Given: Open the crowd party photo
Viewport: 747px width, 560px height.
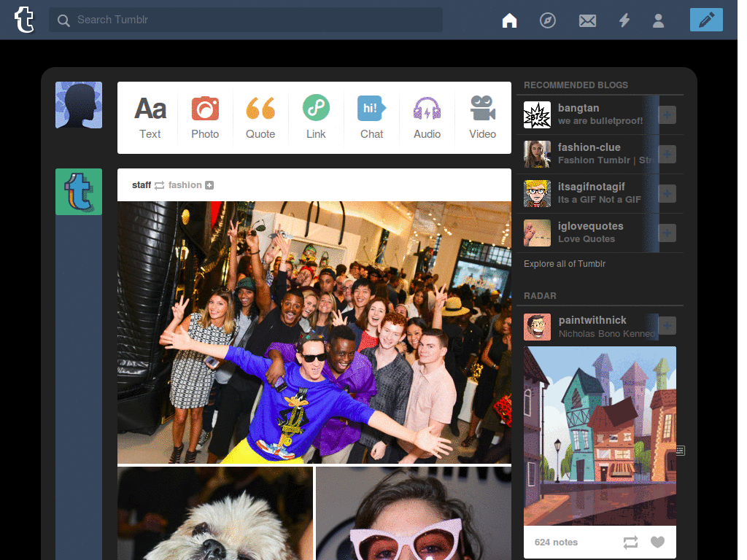Looking at the screenshot, I should (314, 332).
